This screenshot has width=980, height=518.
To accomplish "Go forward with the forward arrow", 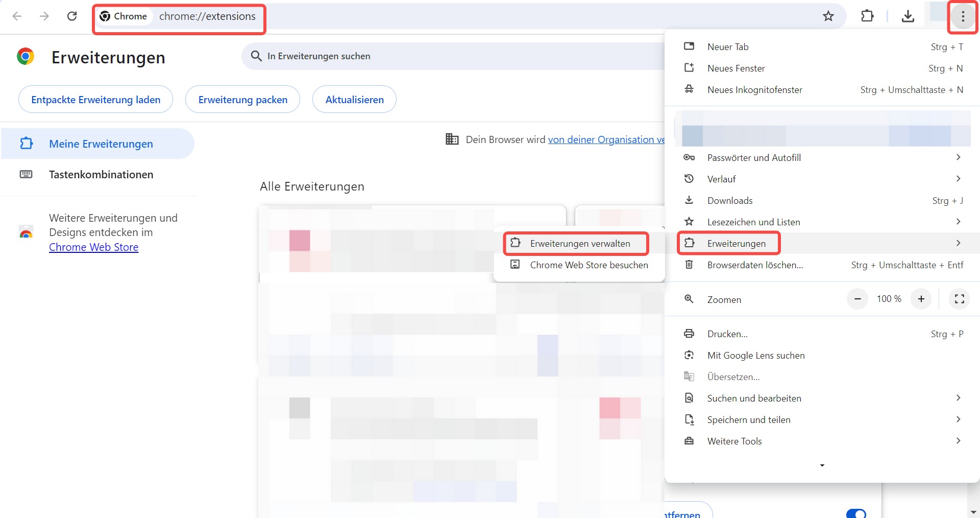I will 44,16.
